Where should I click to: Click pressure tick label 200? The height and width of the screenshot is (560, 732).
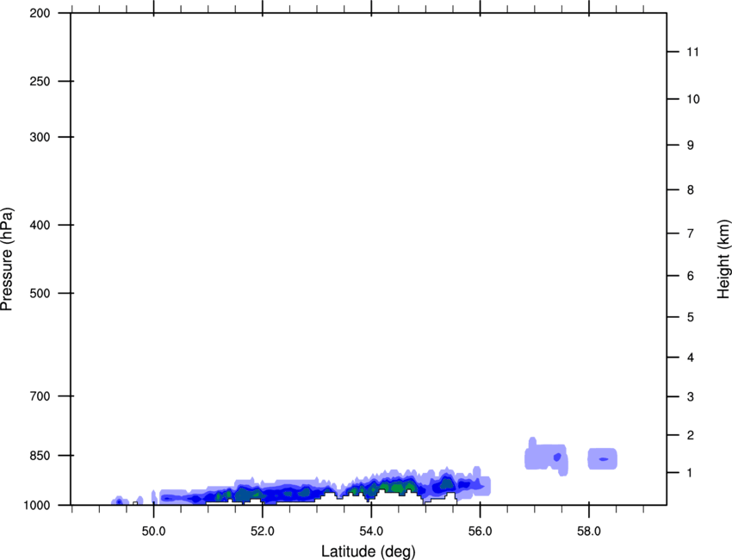[40, 13]
